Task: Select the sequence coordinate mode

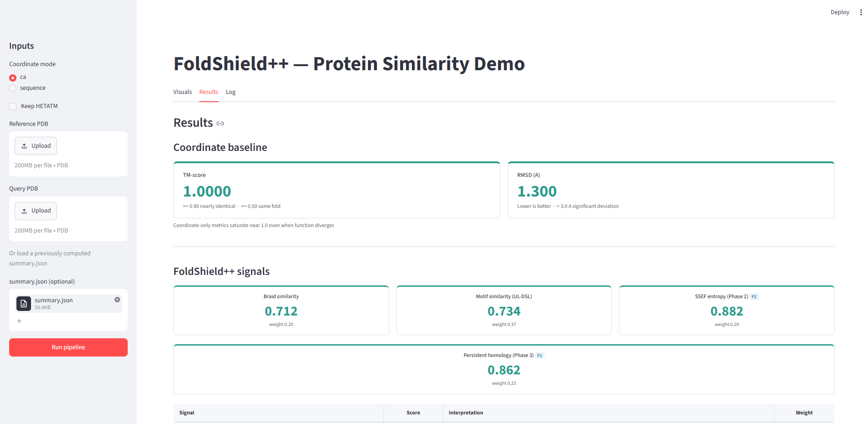Action: tap(13, 88)
